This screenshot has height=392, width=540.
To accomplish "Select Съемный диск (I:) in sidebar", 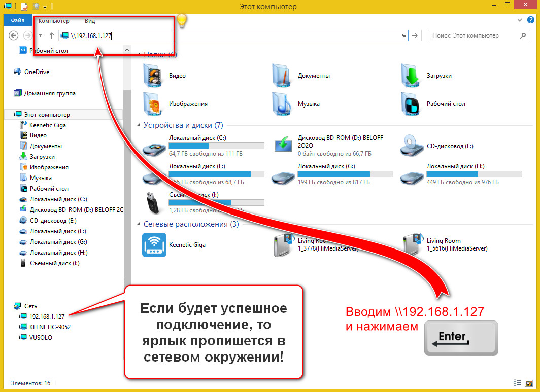I will [x=50, y=263].
